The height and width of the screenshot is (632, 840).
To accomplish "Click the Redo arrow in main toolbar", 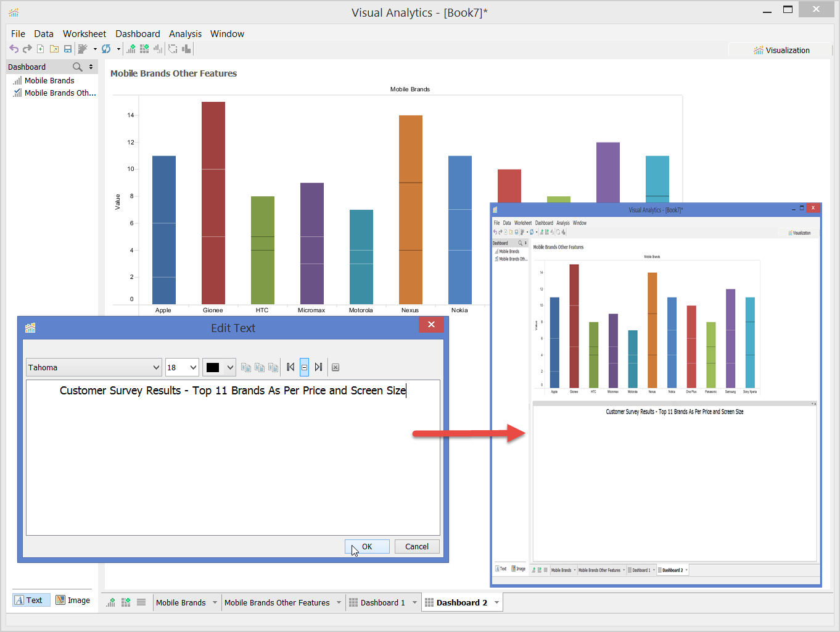I will pos(27,49).
